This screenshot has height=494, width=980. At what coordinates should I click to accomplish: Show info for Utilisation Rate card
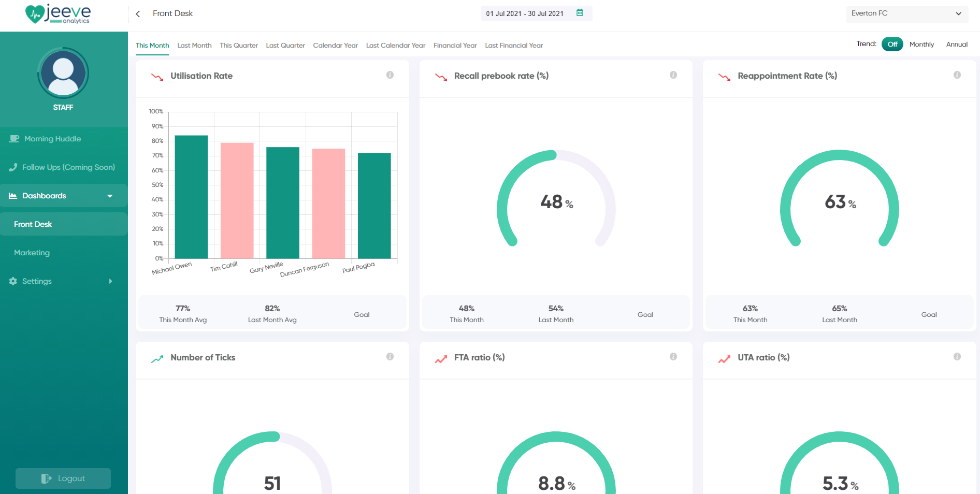click(x=390, y=75)
